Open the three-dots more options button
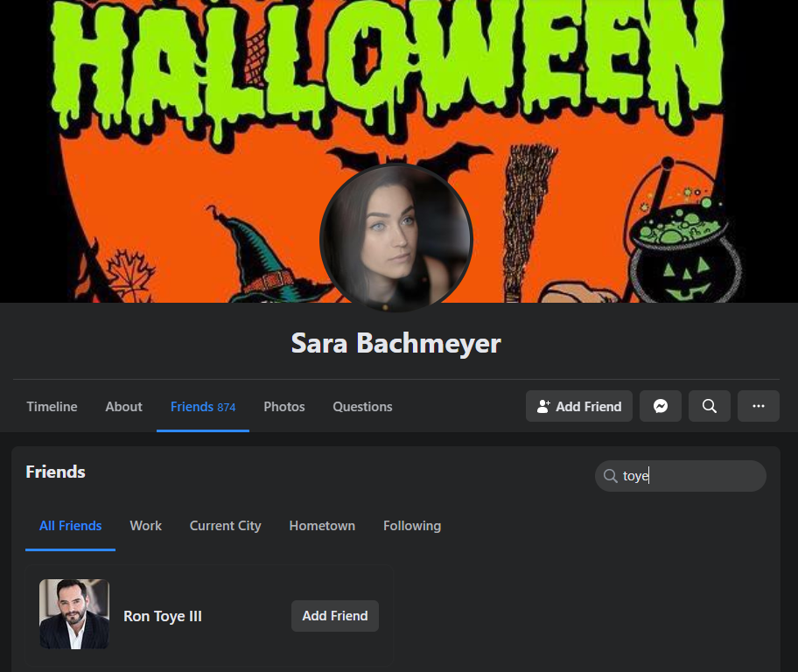798x672 pixels. click(759, 406)
